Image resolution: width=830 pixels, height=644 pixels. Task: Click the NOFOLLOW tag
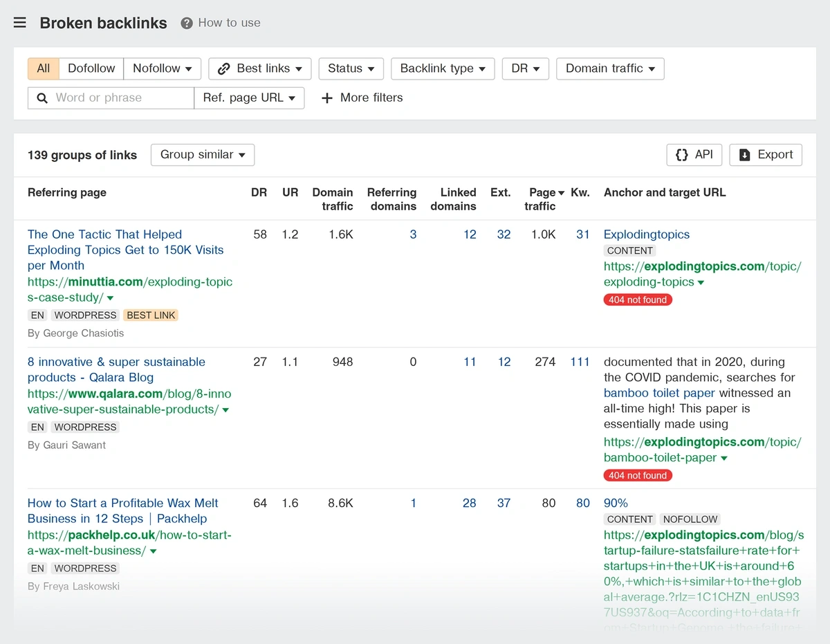[x=690, y=519]
